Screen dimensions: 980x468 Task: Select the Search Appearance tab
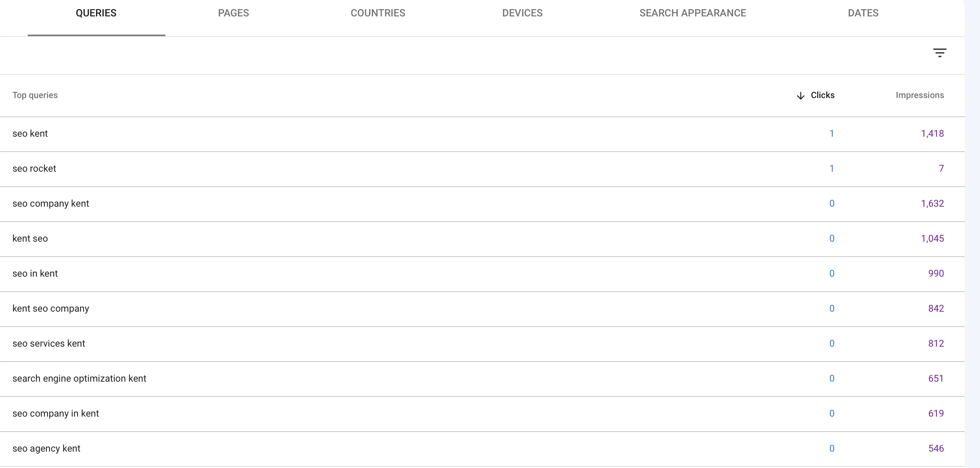pyautogui.click(x=693, y=13)
